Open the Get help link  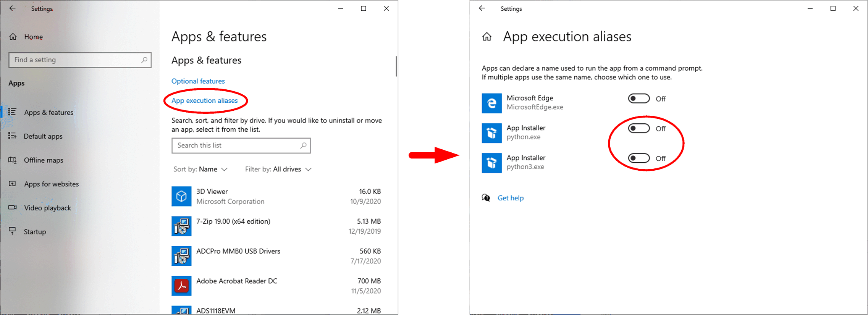coord(510,198)
